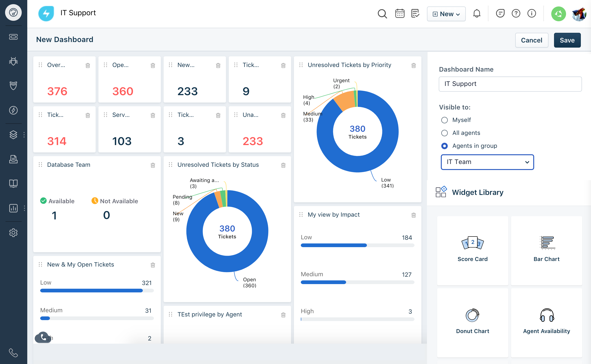Select the All agents radio button
The height and width of the screenshot is (364, 591).
(444, 133)
